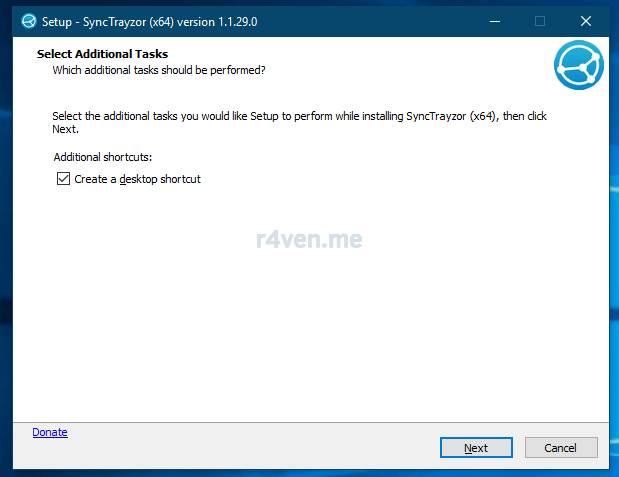Click empty footer space between Donate and Next
Screen dimensions: 619x477
(x=250, y=447)
